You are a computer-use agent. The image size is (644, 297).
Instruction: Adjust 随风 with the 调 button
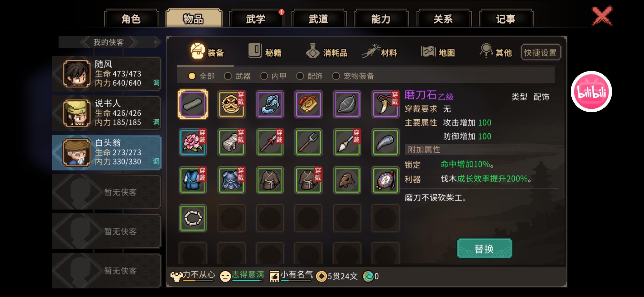pyautogui.click(x=156, y=83)
